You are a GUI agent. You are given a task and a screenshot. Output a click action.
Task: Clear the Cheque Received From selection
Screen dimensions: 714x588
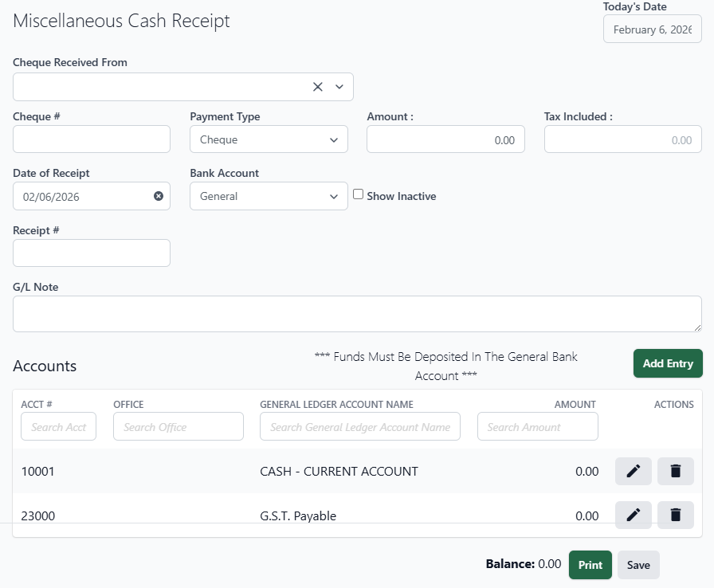point(318,87)
